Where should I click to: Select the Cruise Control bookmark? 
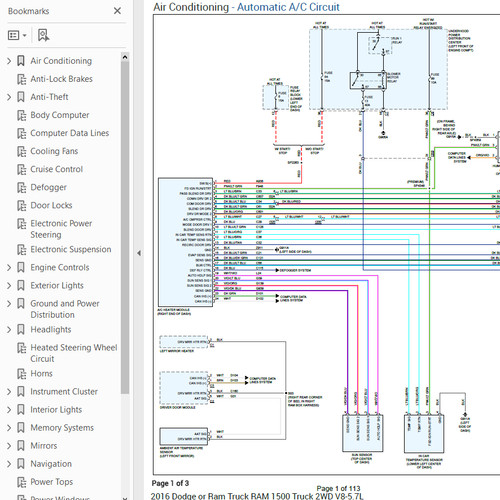click(x=57, y=169)
